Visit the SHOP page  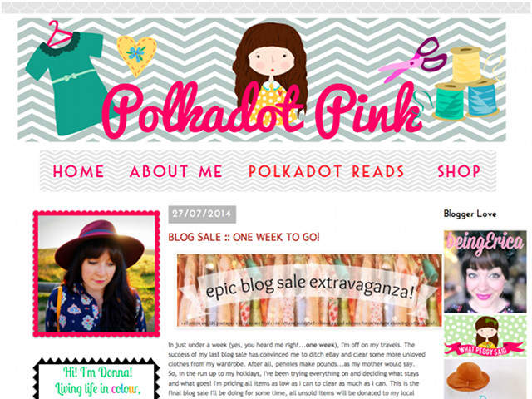click(x=459, y=171)
